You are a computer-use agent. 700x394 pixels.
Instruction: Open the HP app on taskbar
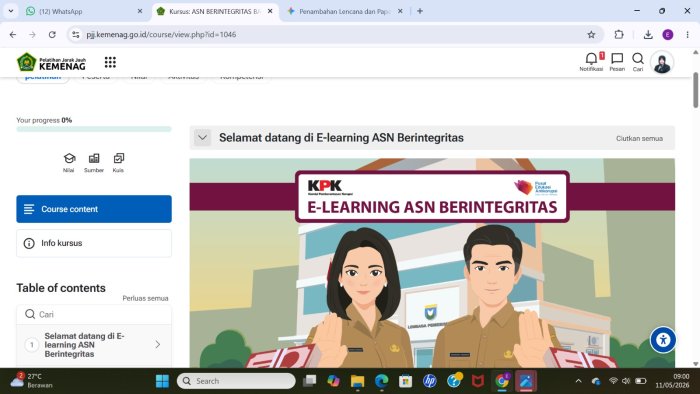tap(429, 381)
